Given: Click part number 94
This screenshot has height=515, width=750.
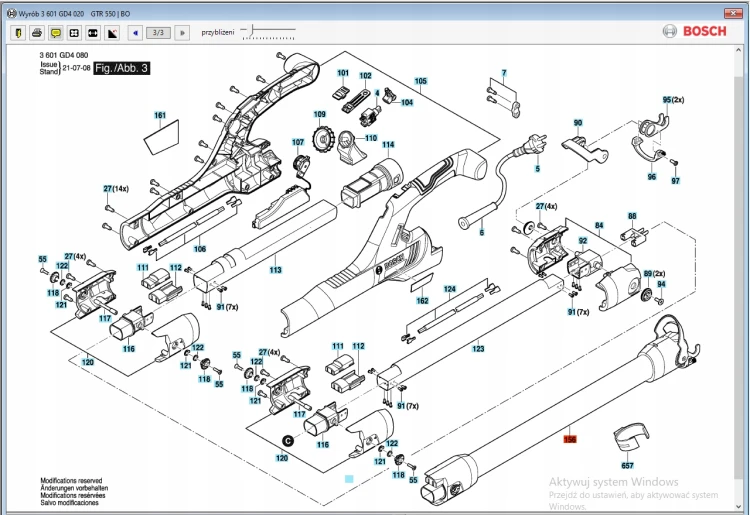Looking at the screenshot, I should (661, 284).
